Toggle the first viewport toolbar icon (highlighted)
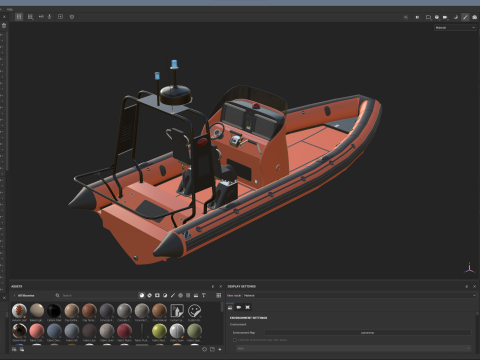480x360 pixels. click(19, 17)
